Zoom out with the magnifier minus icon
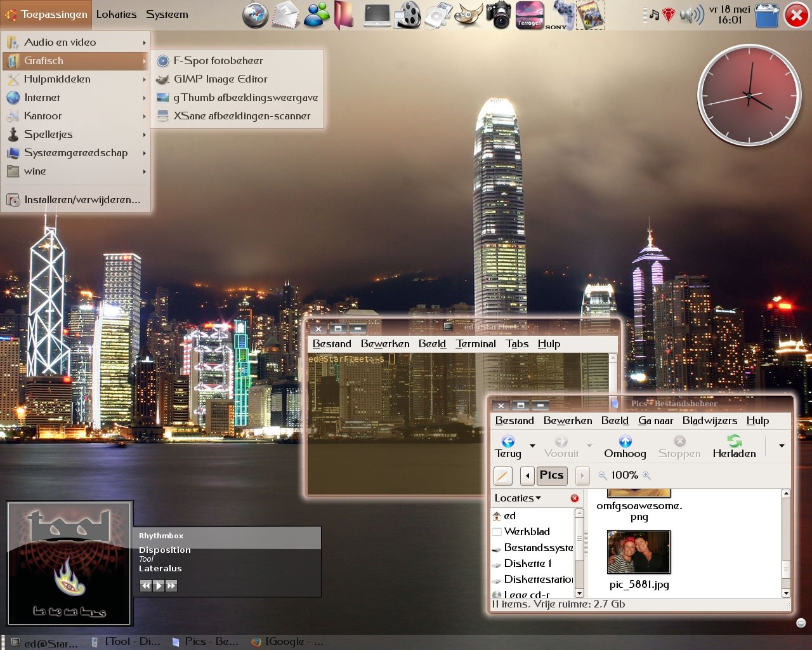Image resolution: width=812 pixels, height=650 pixels. [602, 475]
